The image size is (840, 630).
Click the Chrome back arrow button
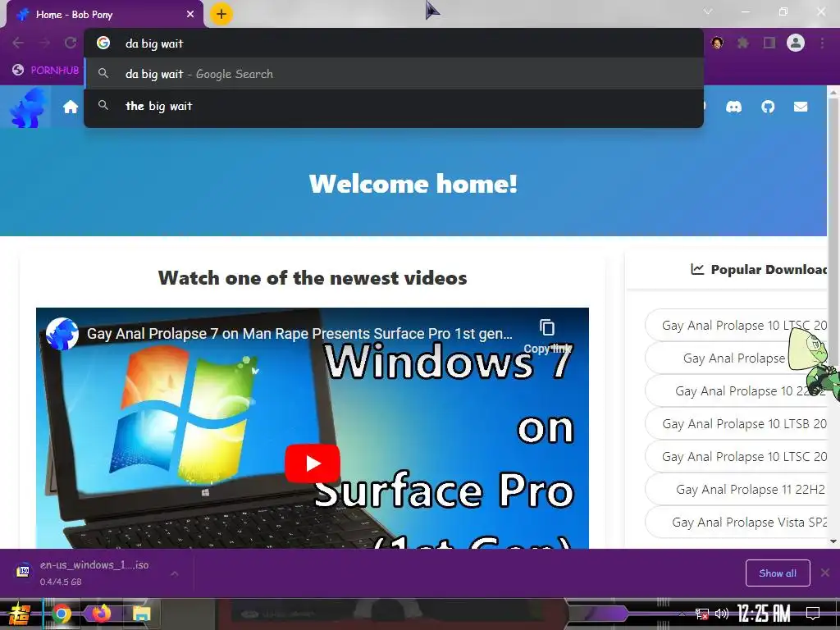click(x=18, y=43)
